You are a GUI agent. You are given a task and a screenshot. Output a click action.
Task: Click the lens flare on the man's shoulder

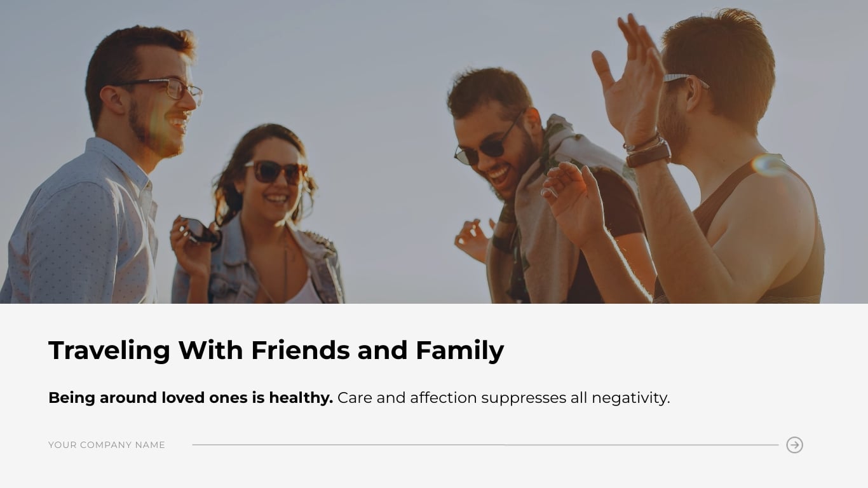769,165
